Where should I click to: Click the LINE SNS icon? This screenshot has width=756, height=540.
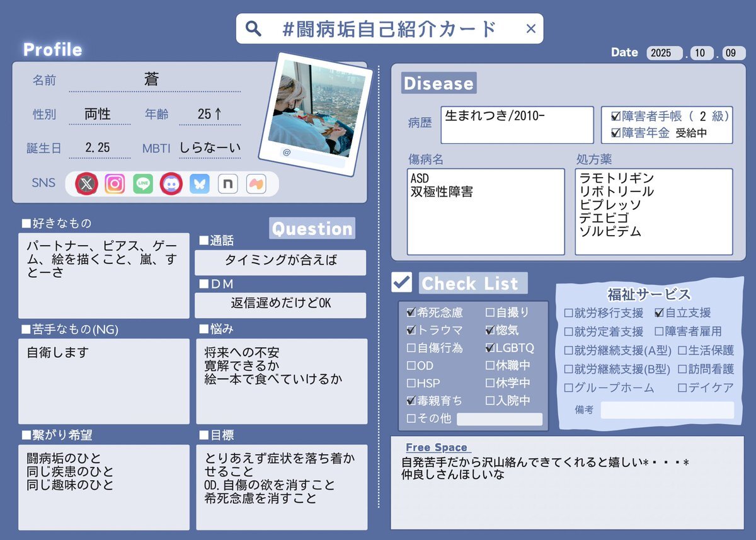(x=143, y=183)
